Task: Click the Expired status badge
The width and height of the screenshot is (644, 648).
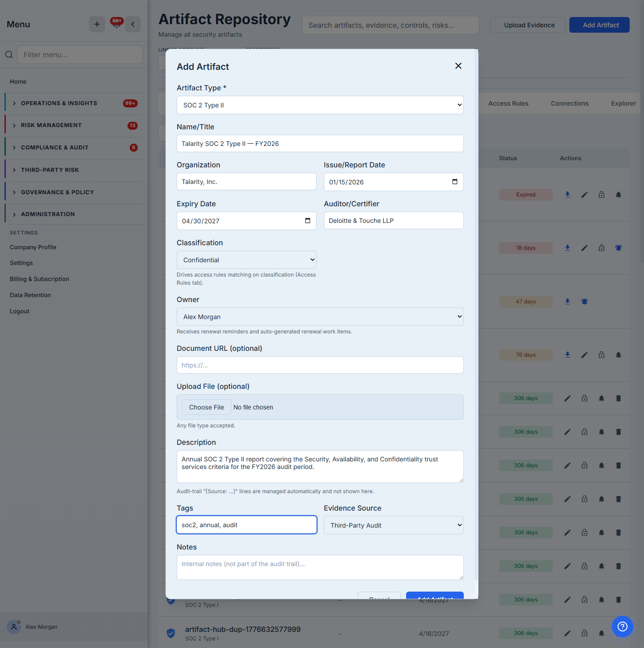Action: (x=526, y=195)
